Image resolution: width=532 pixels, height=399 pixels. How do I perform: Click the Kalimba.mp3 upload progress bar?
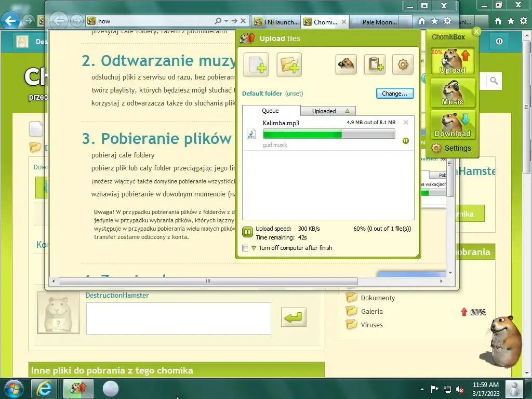point(329,134)
